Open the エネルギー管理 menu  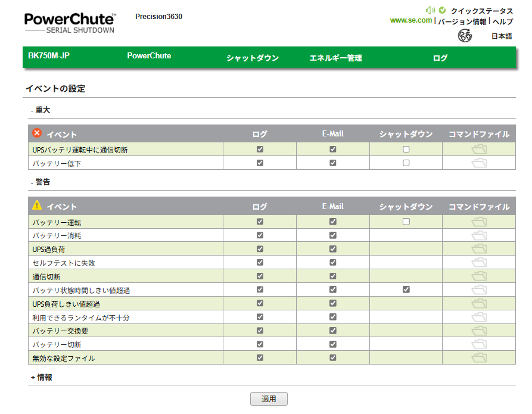335,58
